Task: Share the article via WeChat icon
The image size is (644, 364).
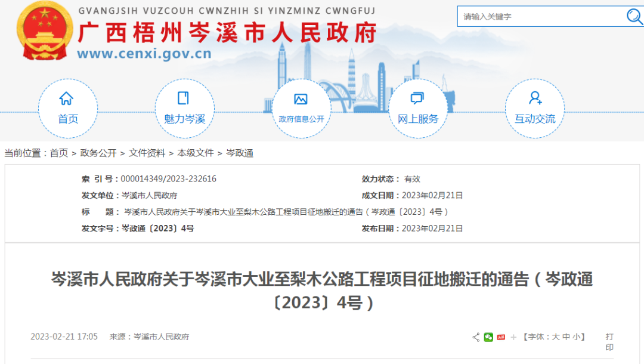Action: [x=488, y=337]
